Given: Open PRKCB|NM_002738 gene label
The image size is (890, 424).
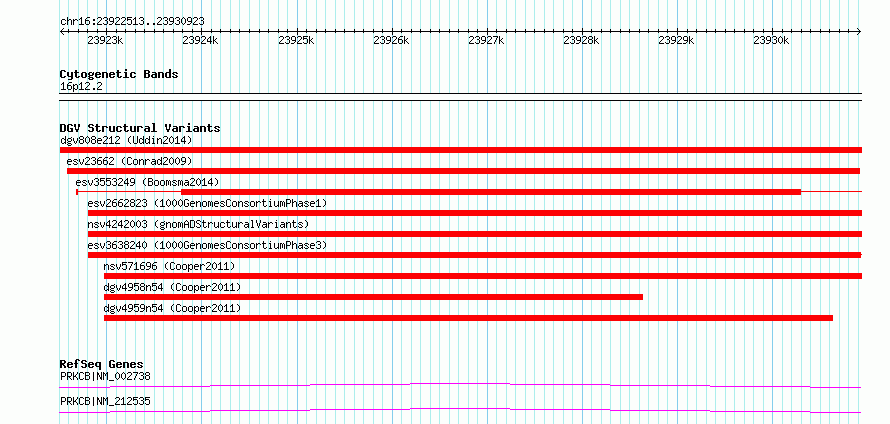Looking at the screenshot, I should click(x=105, y=376).
